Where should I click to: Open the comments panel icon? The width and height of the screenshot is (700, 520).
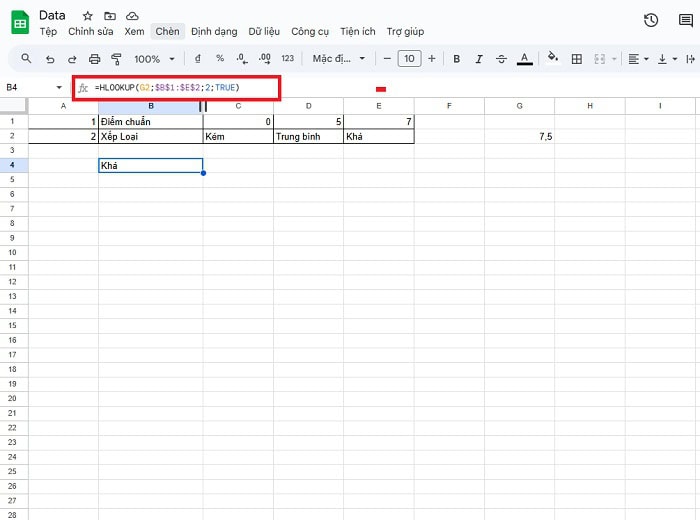point(685,20)
